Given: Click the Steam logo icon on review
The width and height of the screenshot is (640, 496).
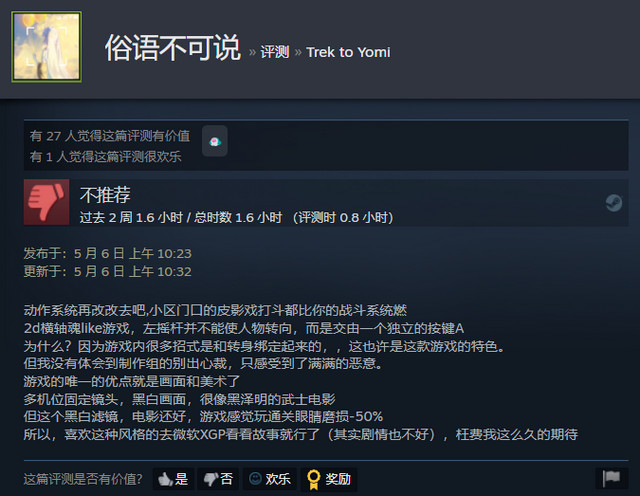Looking at the screenshot, I should 613,203.
